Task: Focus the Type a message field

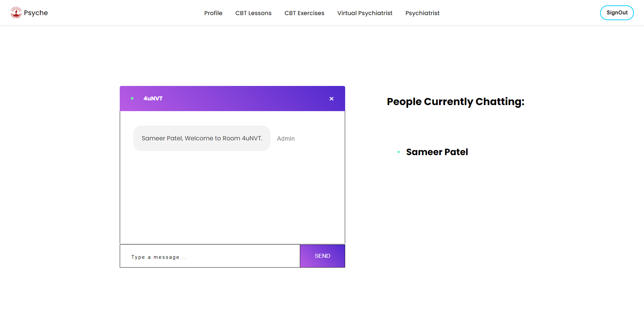Action: pos(210,256)
